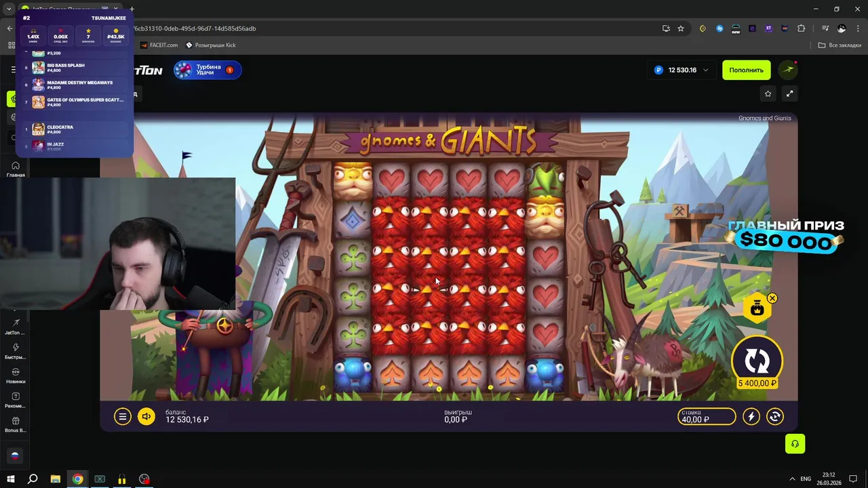Image resolution: width=868 pixels, height=488 pixels.
Task: Open Розыгрыши Kick bookmark
Action: pos(211,45)
